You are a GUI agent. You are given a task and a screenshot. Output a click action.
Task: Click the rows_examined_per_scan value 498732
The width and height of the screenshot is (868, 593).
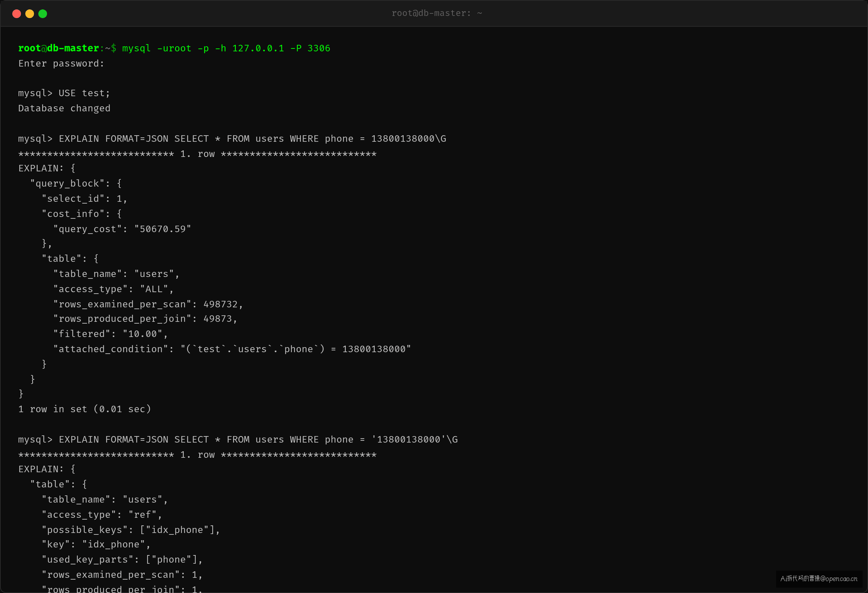(x=220, y=304)
